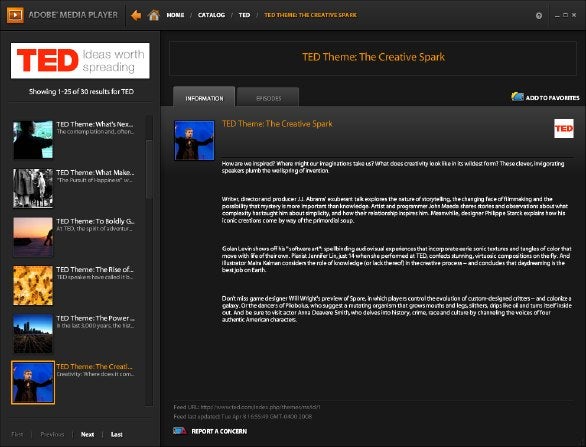Minimize the Adobe Media Player window
Image resolution: width=586 pixels, height=447 pixels.
[557, 15]
